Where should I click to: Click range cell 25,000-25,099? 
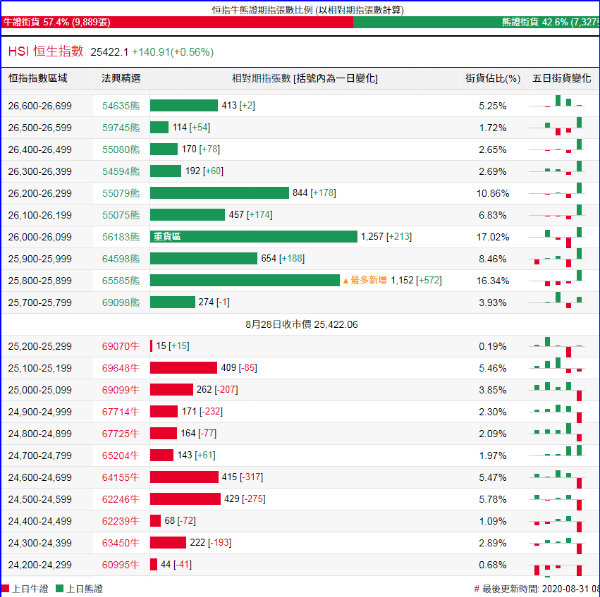tap(40, 390)
